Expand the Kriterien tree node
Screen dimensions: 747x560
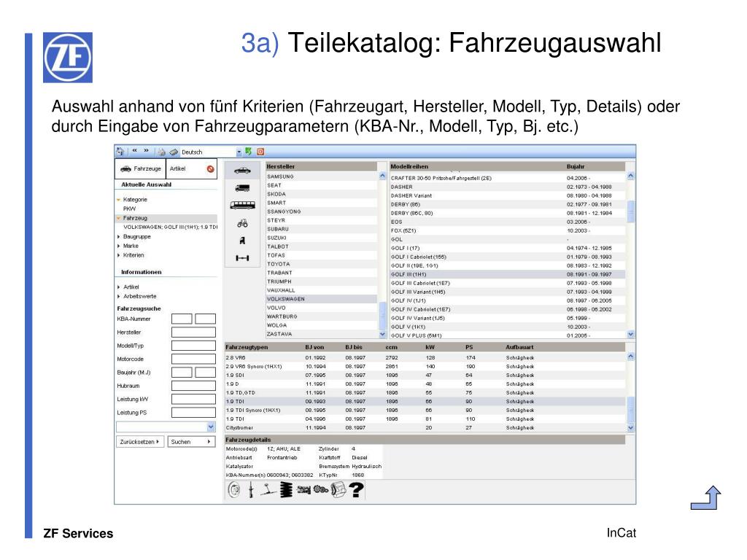tap(119, 255)
